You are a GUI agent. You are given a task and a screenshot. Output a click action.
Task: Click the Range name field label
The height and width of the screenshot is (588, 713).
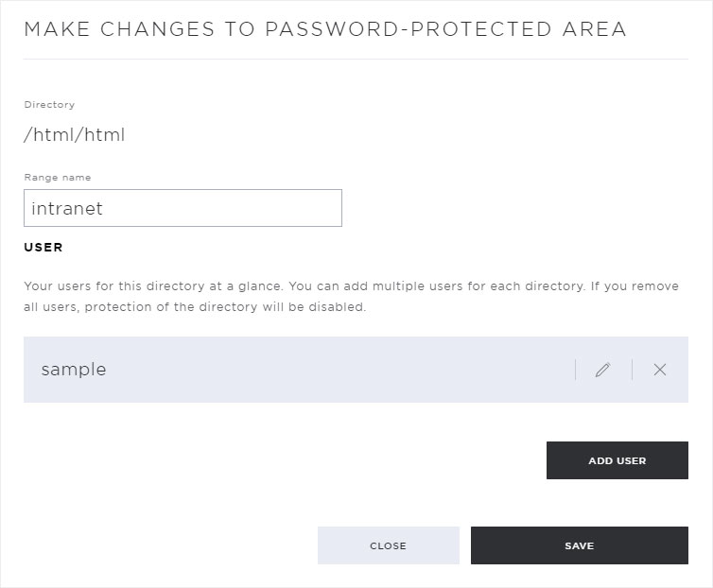(x=58, y=178)
